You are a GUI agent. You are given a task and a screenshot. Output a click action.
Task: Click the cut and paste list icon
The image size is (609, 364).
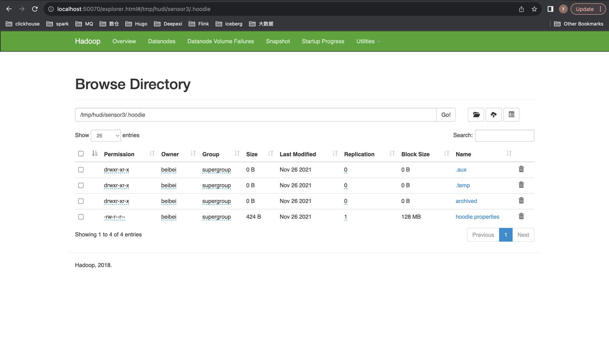(x=511, y=115)
